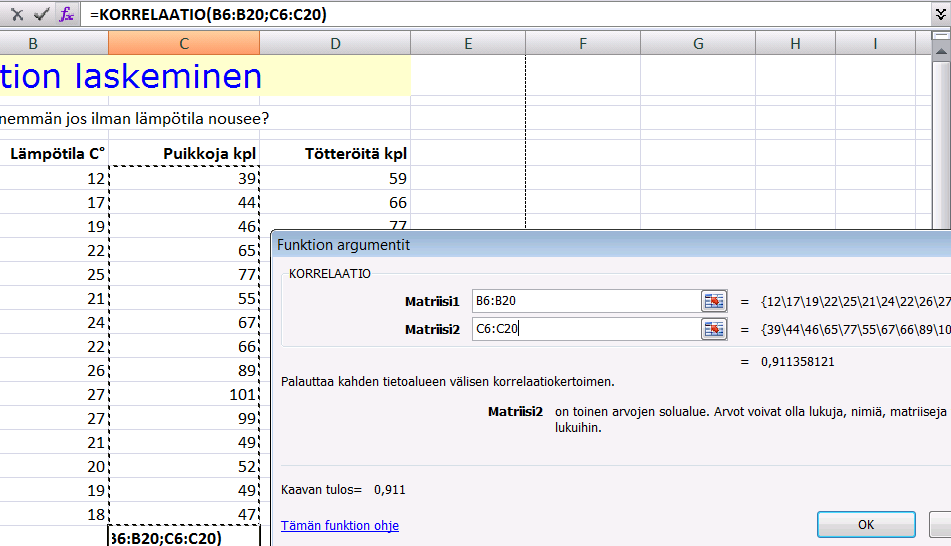Image resolution: width=951 pixels, height=546 pixels.
Task: Select the Lämpötila cell with value 26
Action: tap(54, 370)
